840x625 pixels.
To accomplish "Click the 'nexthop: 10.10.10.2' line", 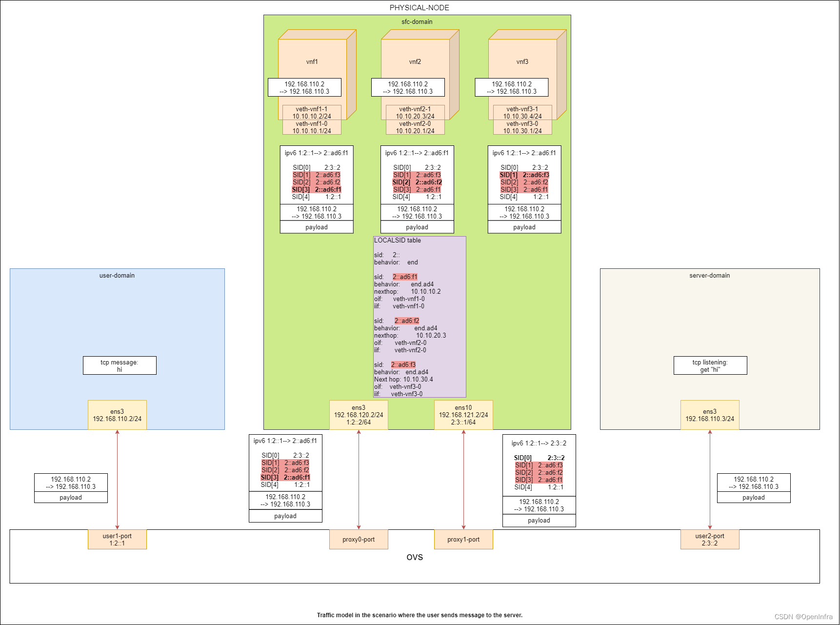I will tap(407, 292).
